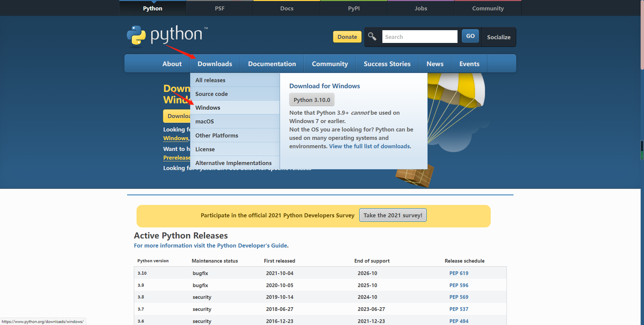Click the Donate button
Screen dimensions: 644x325
[347, 37]
